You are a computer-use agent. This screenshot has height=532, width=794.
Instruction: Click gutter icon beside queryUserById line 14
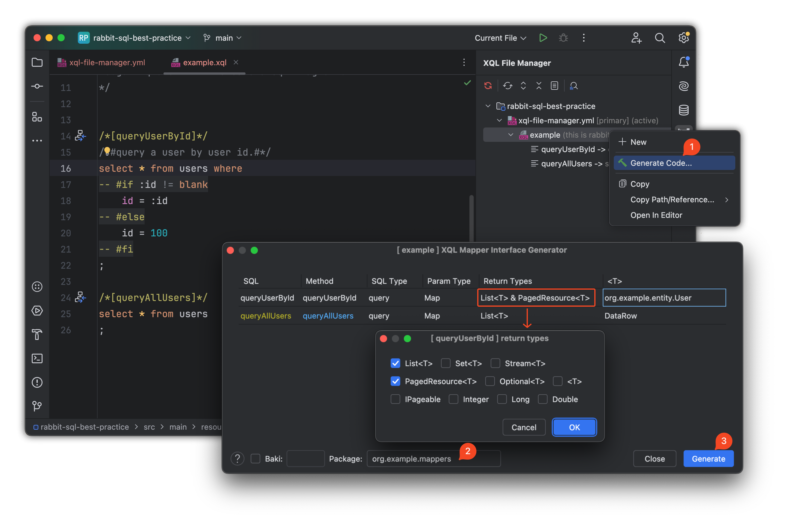pyautogui.click(x=80, y=136)
